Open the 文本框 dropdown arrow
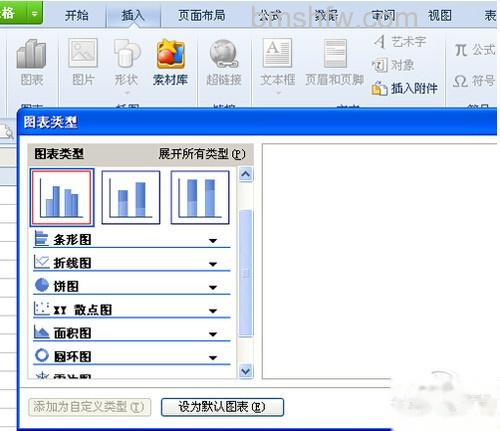500x431 pixels. 278,93
